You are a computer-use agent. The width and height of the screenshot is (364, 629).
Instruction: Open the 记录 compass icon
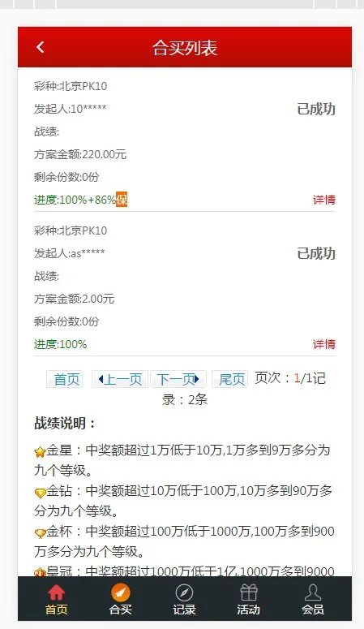(x=184, y=592)
